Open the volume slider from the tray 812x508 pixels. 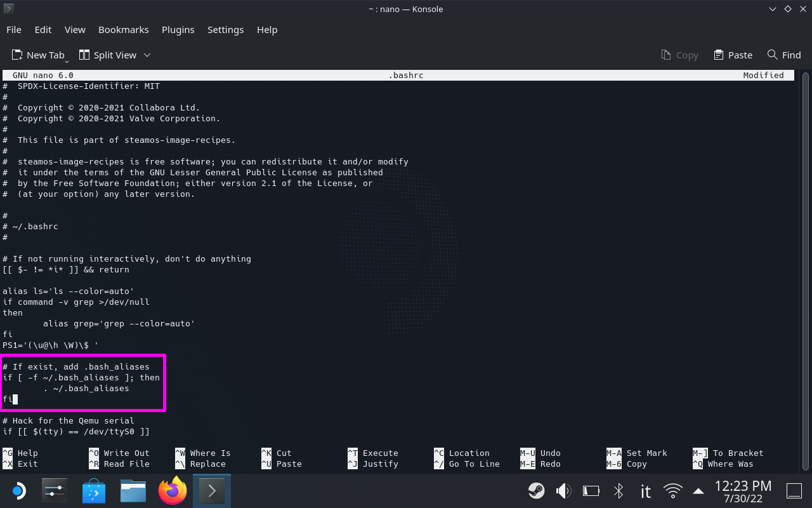pos(564,490)
